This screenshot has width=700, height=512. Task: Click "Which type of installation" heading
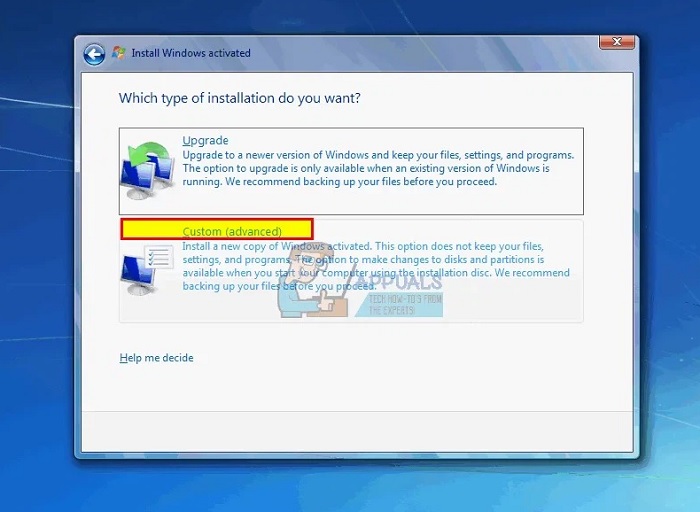(x=239, y=98)
